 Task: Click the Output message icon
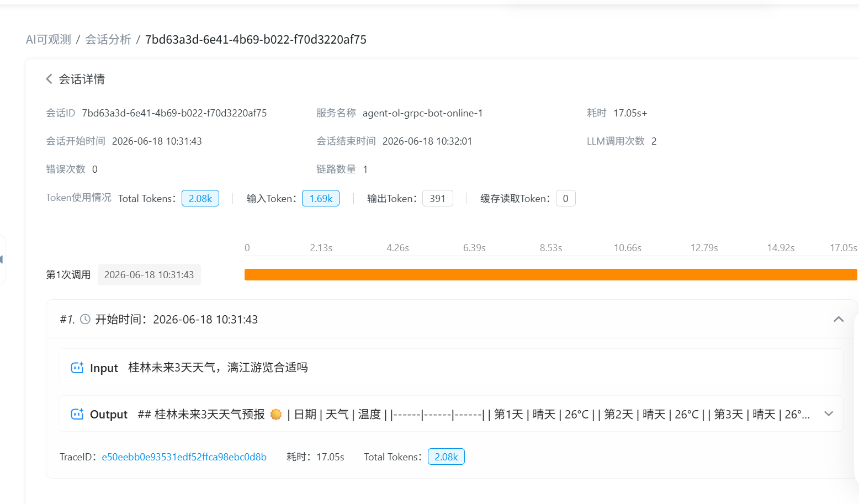[77, 414]
